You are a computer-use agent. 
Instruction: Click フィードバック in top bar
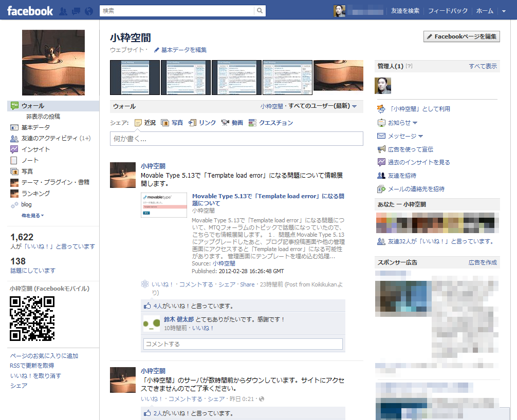[448, 11]
